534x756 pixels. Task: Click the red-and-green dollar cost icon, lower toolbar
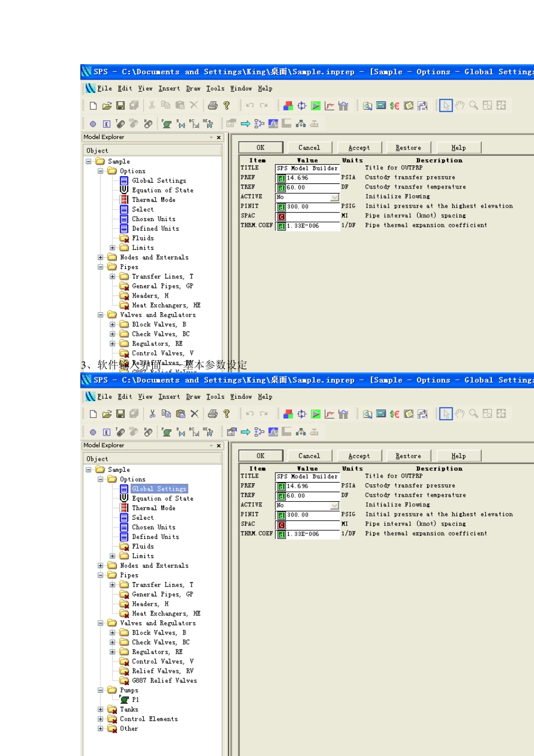point(395,414)
